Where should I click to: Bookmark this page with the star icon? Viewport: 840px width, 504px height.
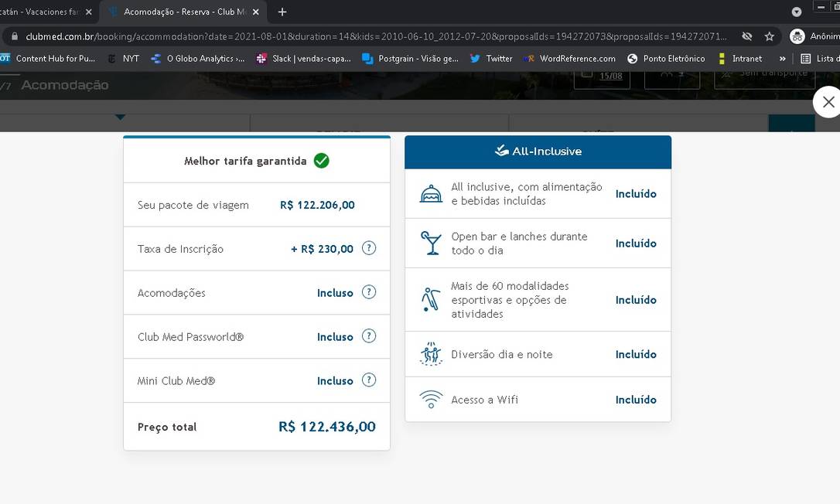click(x=769, y=36)
